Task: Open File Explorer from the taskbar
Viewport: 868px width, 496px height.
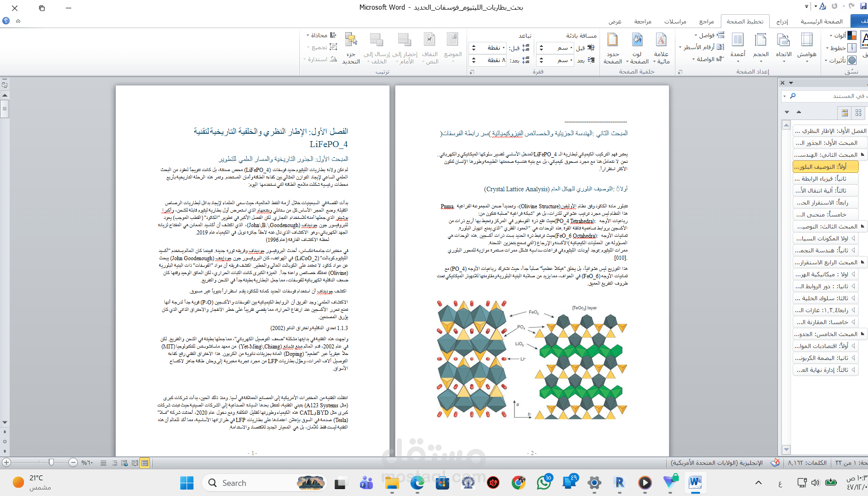Action: [x=392, y=483]
